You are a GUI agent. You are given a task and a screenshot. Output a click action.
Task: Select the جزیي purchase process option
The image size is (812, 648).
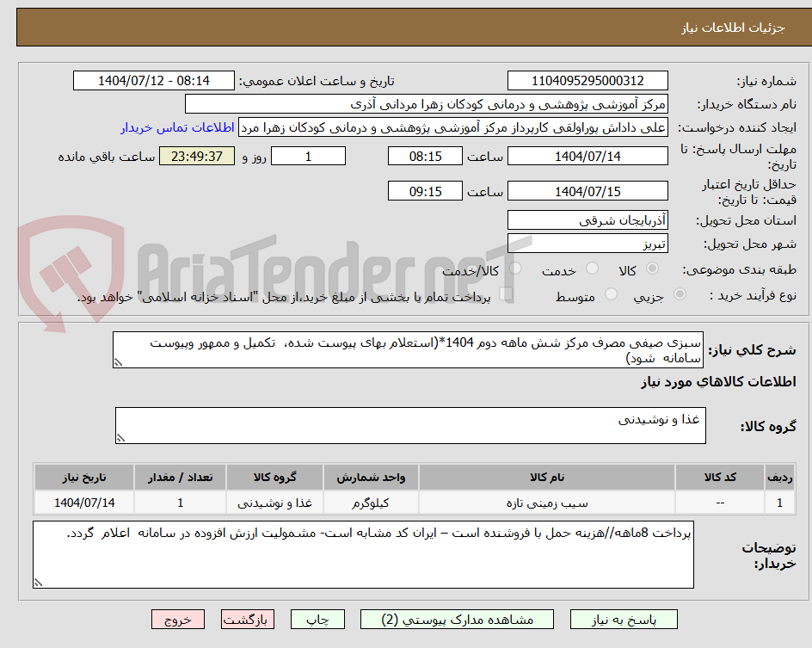click(x=679, y=294)
